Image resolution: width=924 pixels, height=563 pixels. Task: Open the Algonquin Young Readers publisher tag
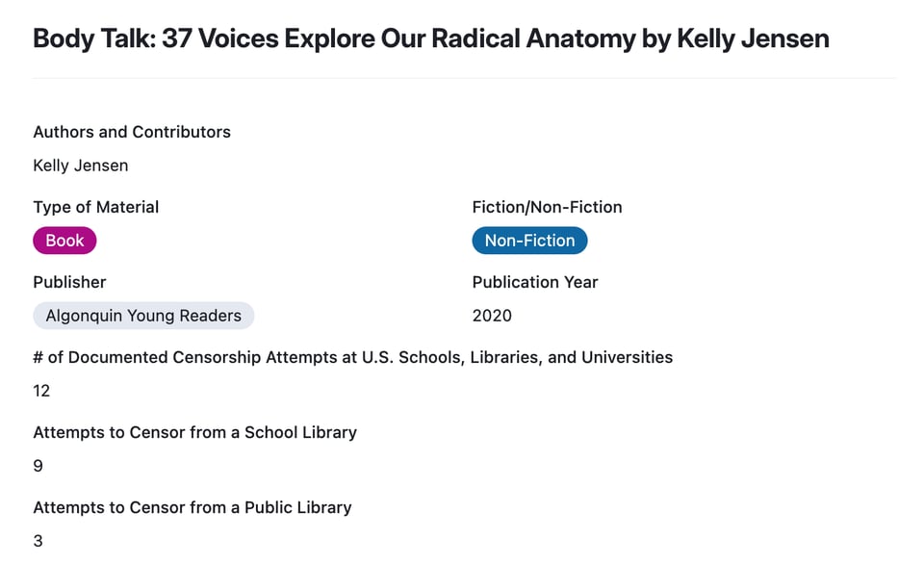click(143, 316)
